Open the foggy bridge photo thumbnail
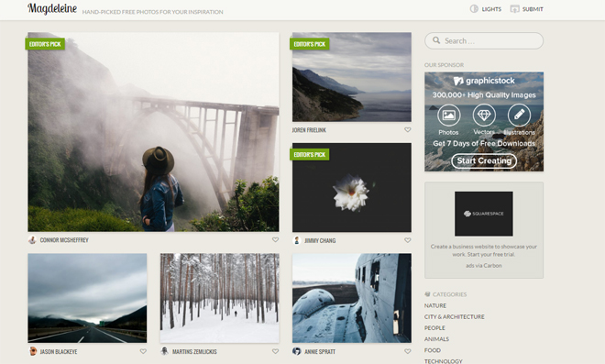 point(153,132)
